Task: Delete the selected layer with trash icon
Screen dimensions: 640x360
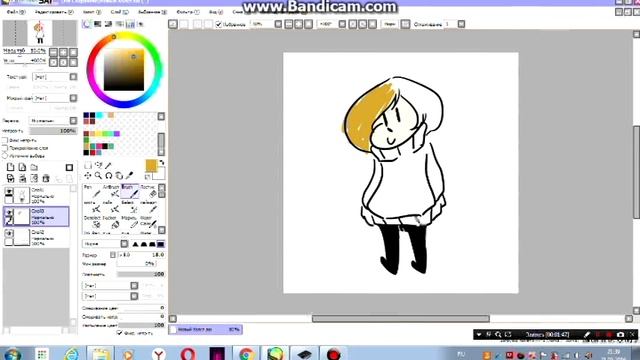Action: click(x=46, y=178)
